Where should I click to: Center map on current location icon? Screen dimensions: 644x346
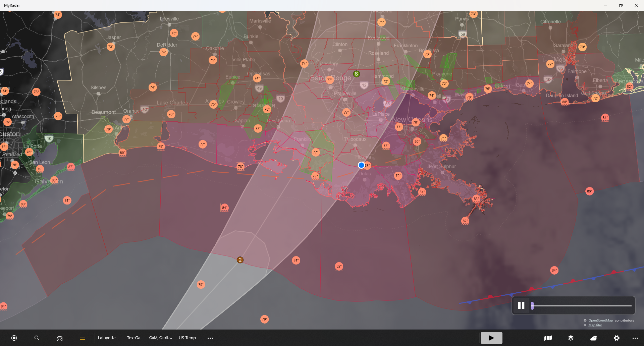tap(14, 338)
